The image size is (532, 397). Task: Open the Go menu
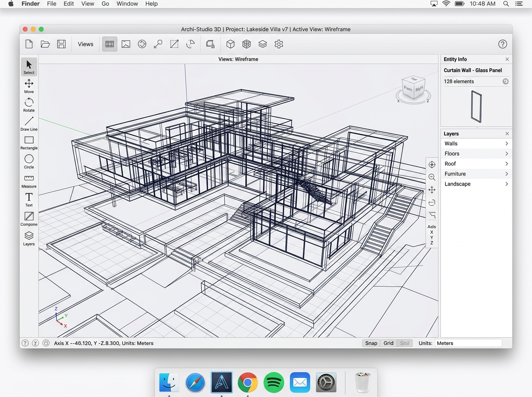coord(106,4)
